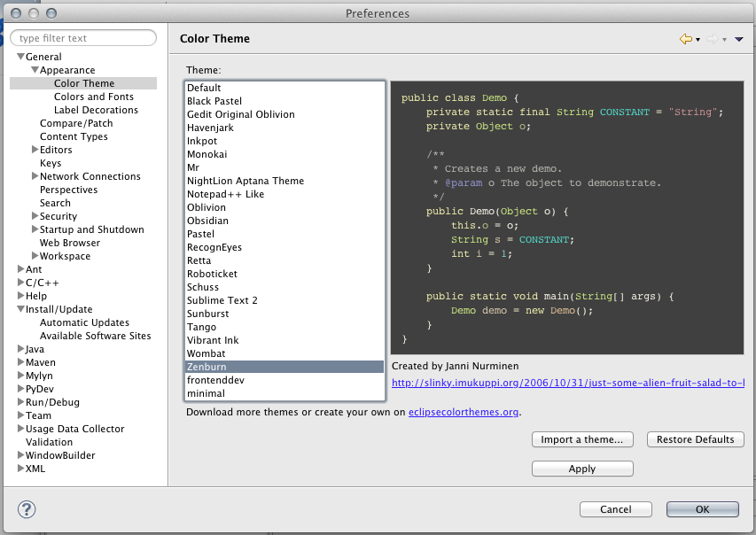The image size is (756, 535).
Task: Open Validation preferences
Action: (x=49, y=442)
